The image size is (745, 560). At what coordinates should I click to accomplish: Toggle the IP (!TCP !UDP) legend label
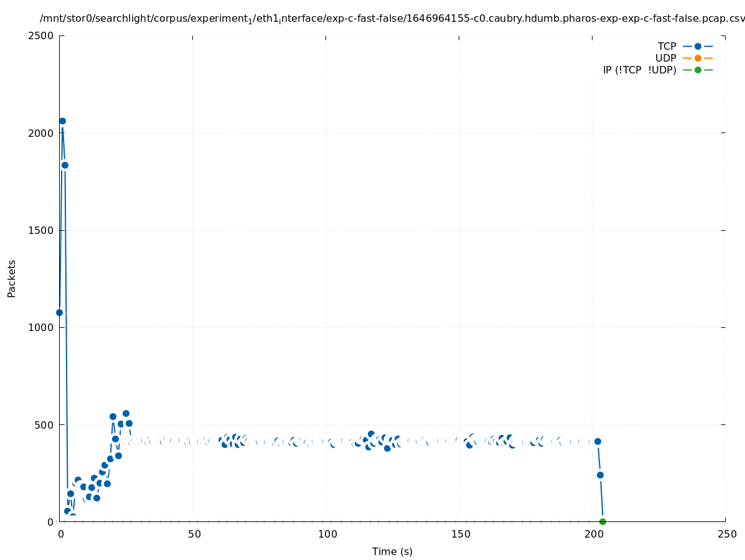tap(639, 70)
